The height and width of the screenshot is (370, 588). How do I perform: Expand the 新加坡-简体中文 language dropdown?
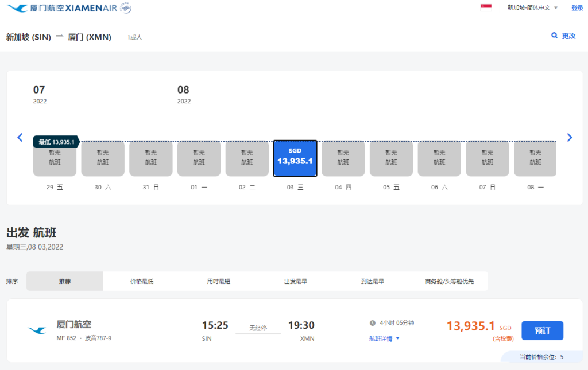[532, 7]
